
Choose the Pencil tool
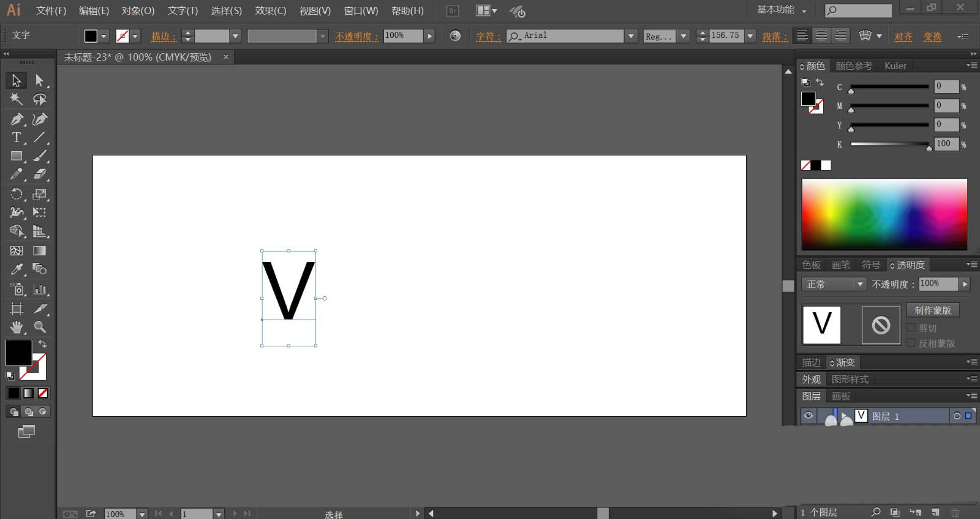(x=17, y=174)
